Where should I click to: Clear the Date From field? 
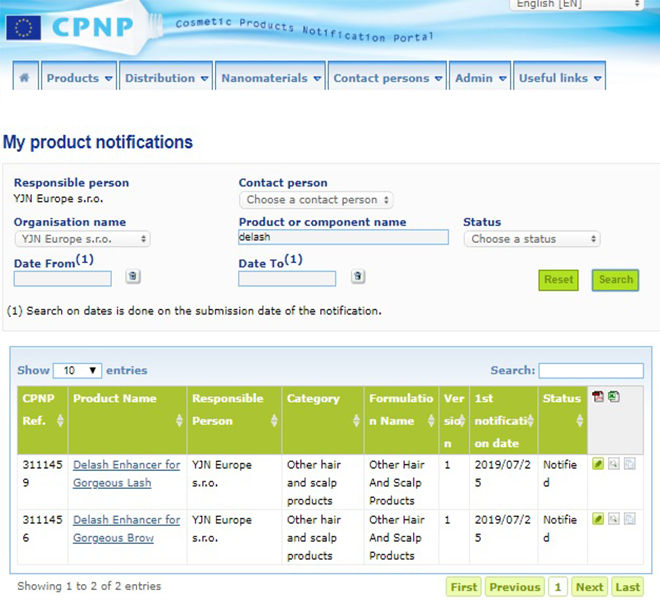coord(133,276)
